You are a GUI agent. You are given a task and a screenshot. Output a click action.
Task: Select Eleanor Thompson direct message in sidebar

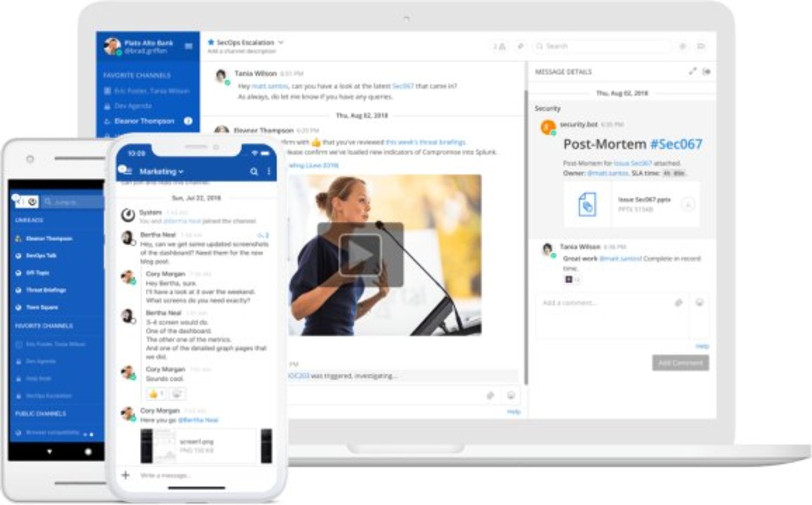click(144, 121)
